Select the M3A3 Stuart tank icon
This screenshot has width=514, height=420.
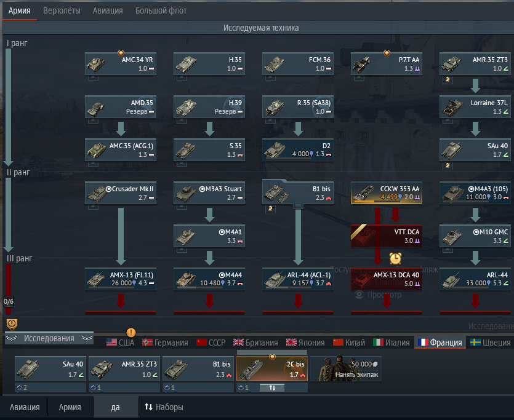[x=185, y=193]
